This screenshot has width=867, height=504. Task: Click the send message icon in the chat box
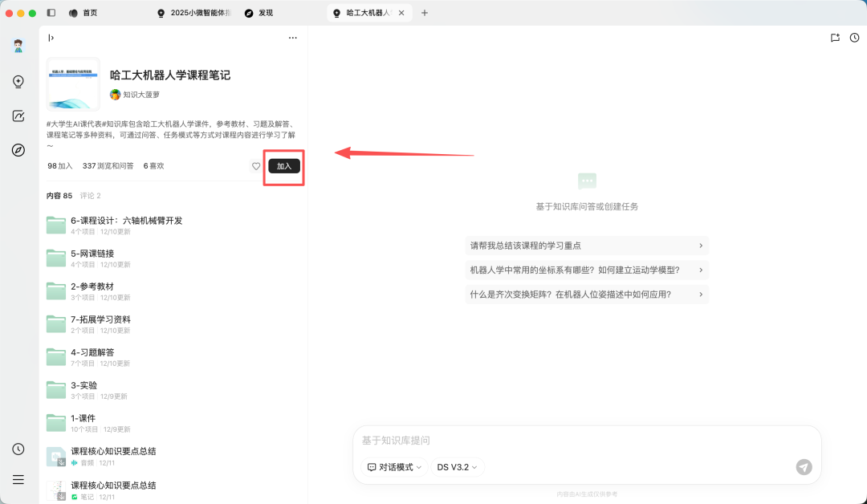(x=804, y=466)
